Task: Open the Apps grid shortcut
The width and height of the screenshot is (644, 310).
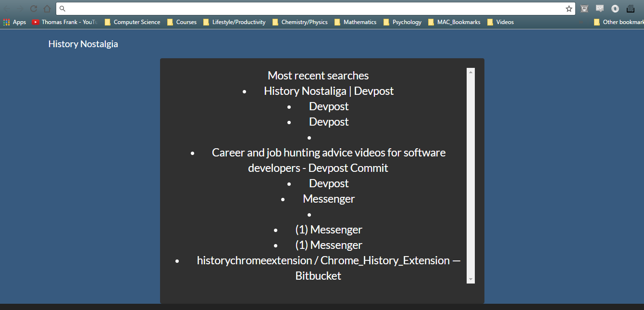Action: click(14, 22)
